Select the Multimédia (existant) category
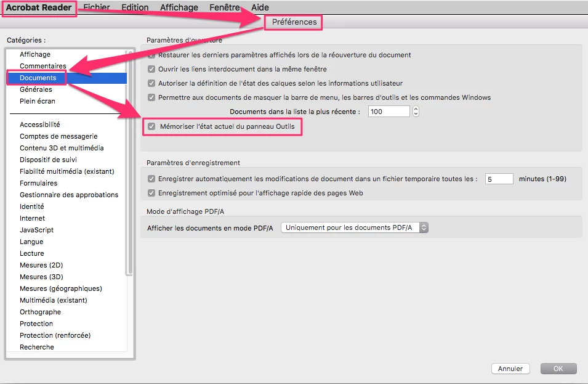The height and width of the screenshot is (384, 588). click(53, 300)
